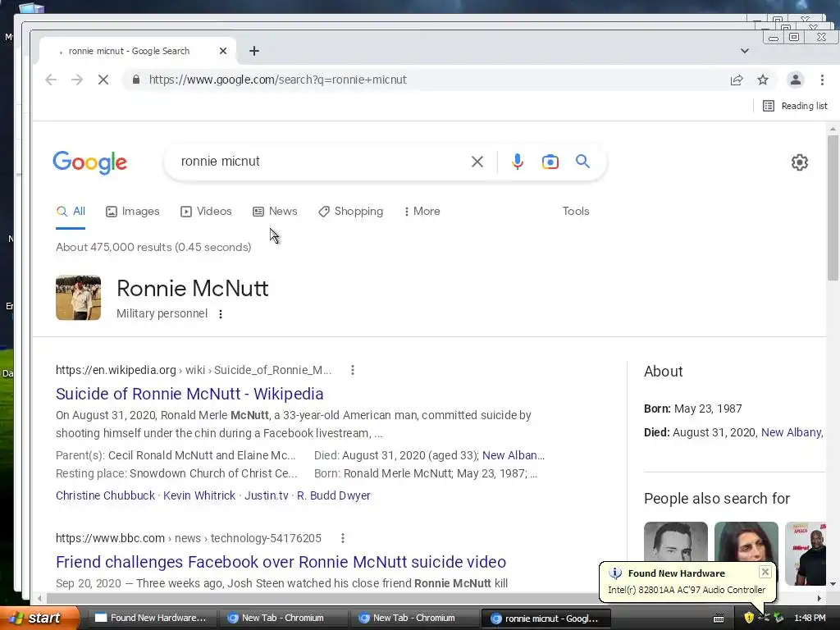
Task: Click the Born: May 23, 1987 text
Action: click(x=692, y=409)
